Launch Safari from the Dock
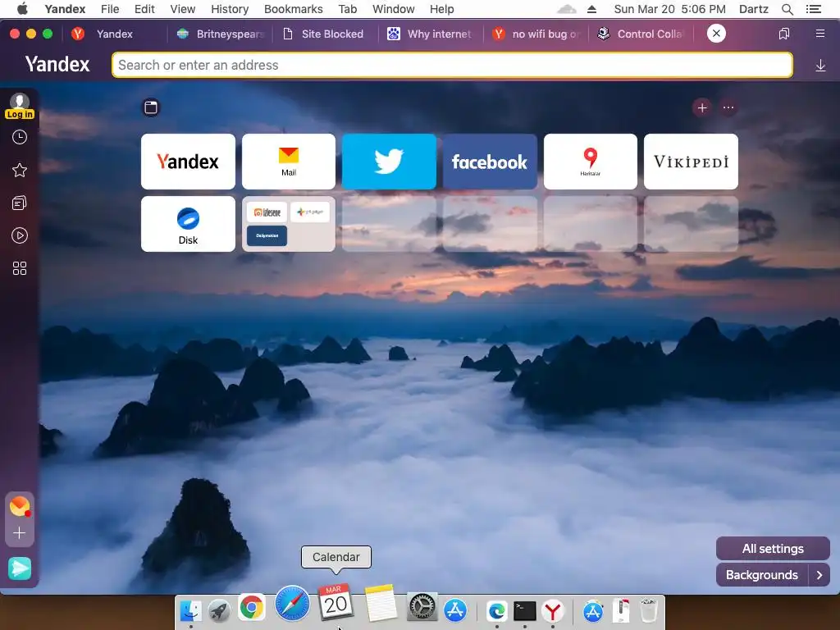840x630 pixels. 293,603
